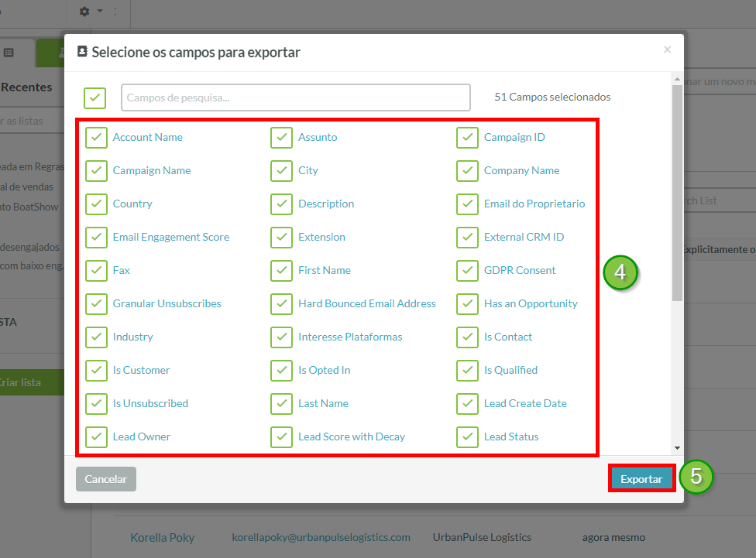Click the contact card icon in the dialog title

coord(82,52)
